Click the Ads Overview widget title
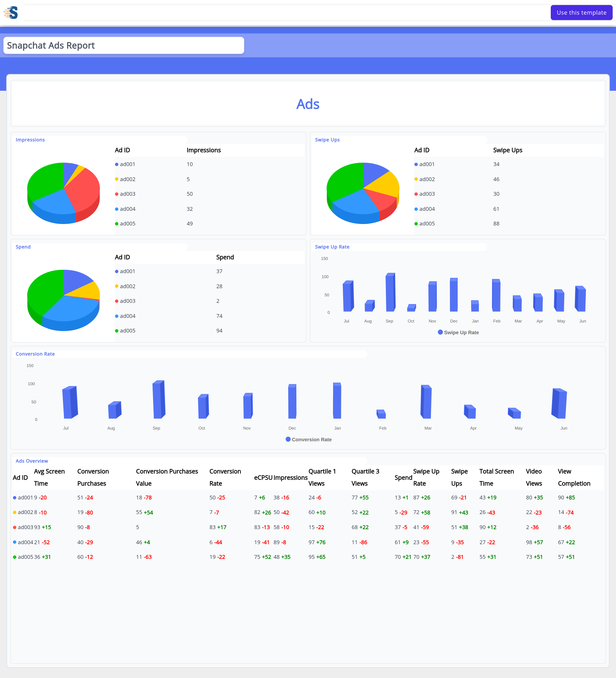The height and width of the screenshot is (678, 616). tap(32, 461)
